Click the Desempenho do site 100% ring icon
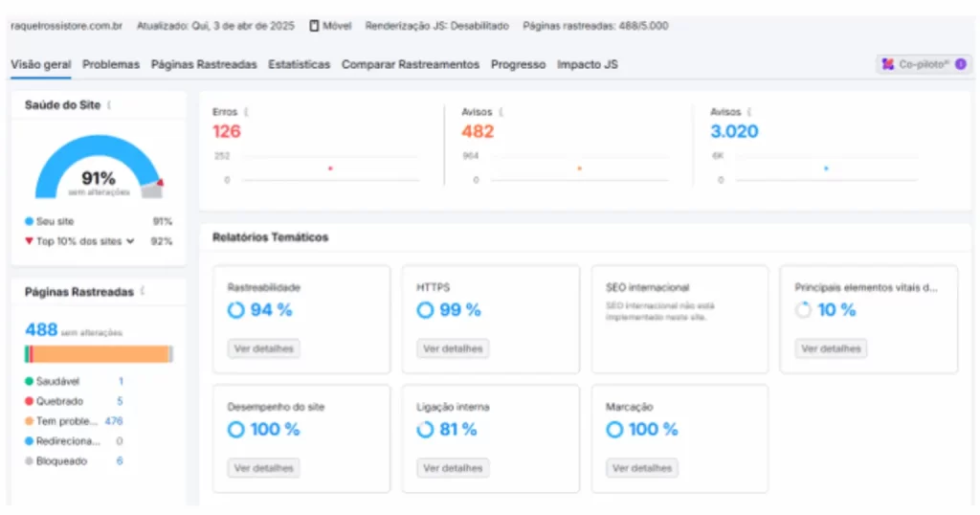 pos(236,430)
